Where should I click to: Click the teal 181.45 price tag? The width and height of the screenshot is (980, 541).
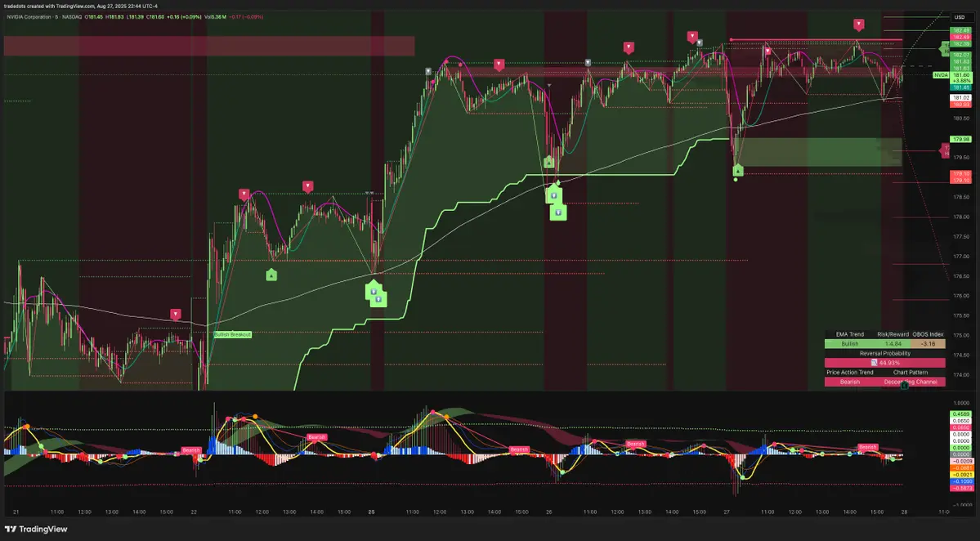(x=961, y=87)
